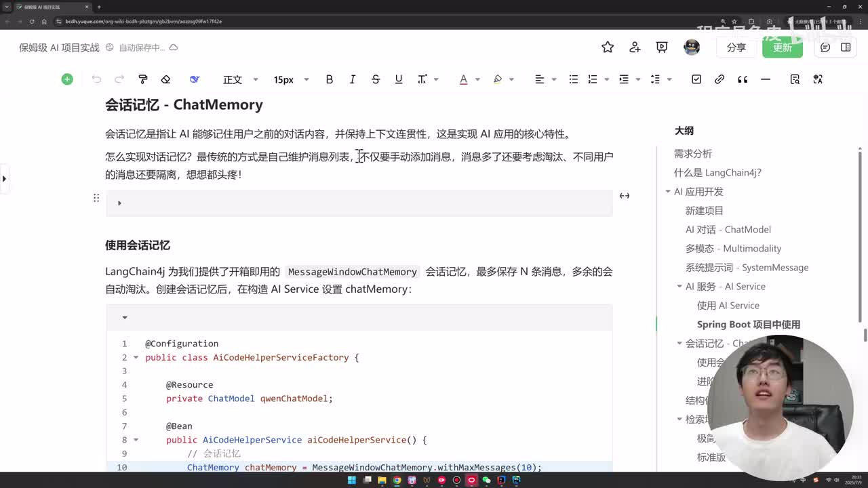Open the Windows Start menu
The image size is (868, 488).
click(352, 480)
